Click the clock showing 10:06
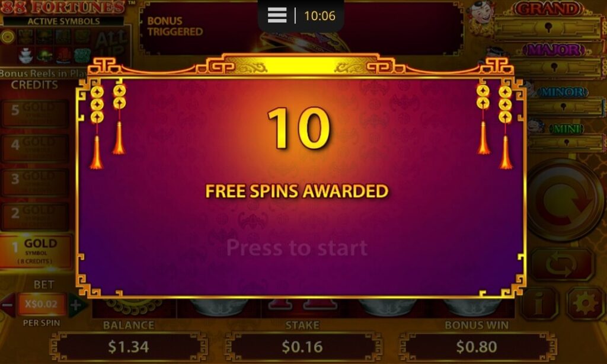The width and height of the screenshot is (607, 364). 320,16
